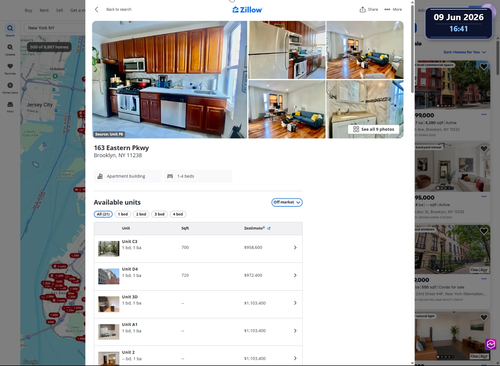Image resolution: width=500 pixels, height=366 pixels.
Task: Click the $972,400 Zestimate value
Action: pos(253,275)
